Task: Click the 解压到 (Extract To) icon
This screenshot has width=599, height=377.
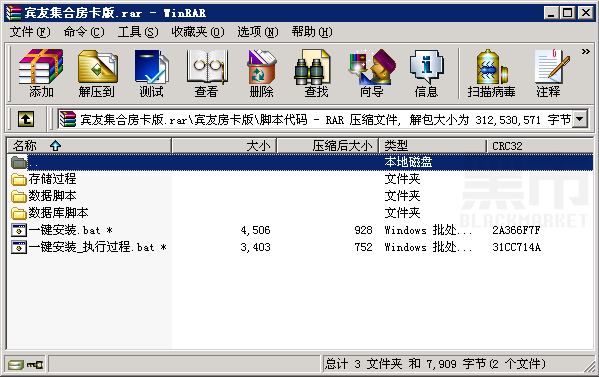Action: 97,72
